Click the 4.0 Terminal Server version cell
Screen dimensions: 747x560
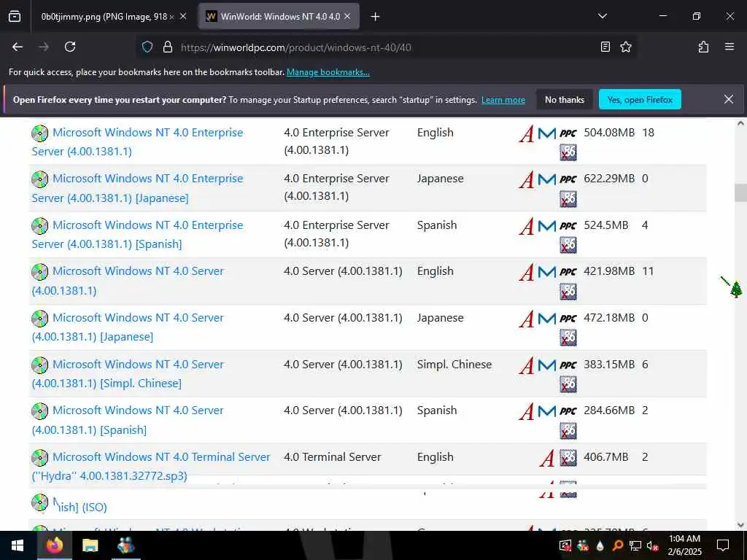pos(333,457)
